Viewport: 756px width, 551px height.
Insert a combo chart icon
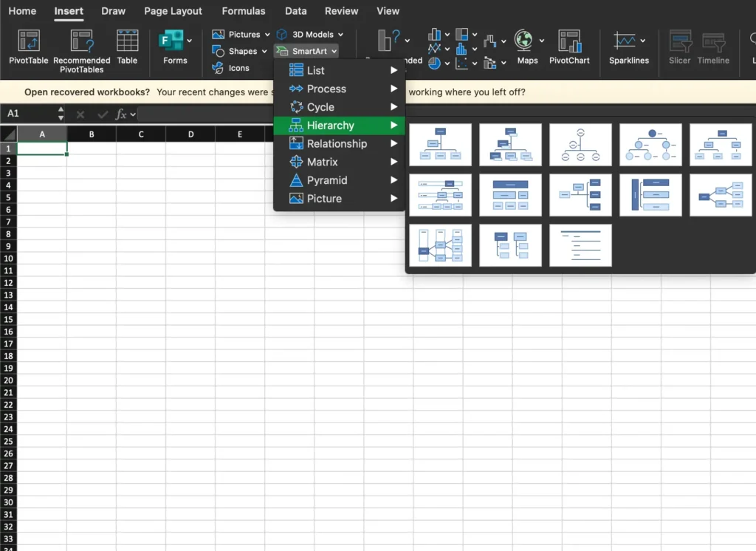pos(490,63)
